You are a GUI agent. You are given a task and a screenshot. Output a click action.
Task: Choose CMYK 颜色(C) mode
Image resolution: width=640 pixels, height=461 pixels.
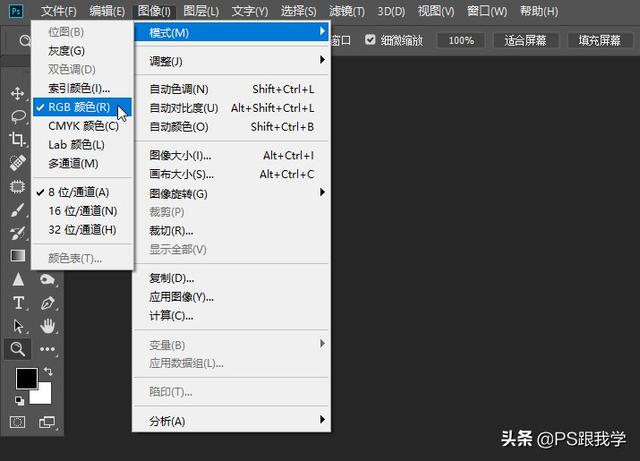[82, 126]
